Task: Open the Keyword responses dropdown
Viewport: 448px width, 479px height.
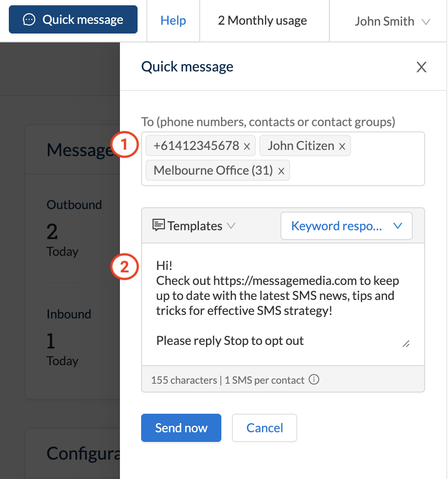Action: pyautogui.click(x=346, y=225)
